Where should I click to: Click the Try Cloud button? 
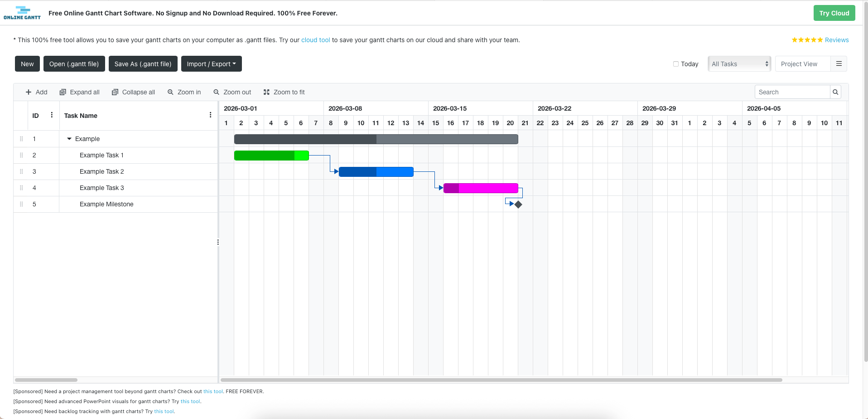[834, 13]
